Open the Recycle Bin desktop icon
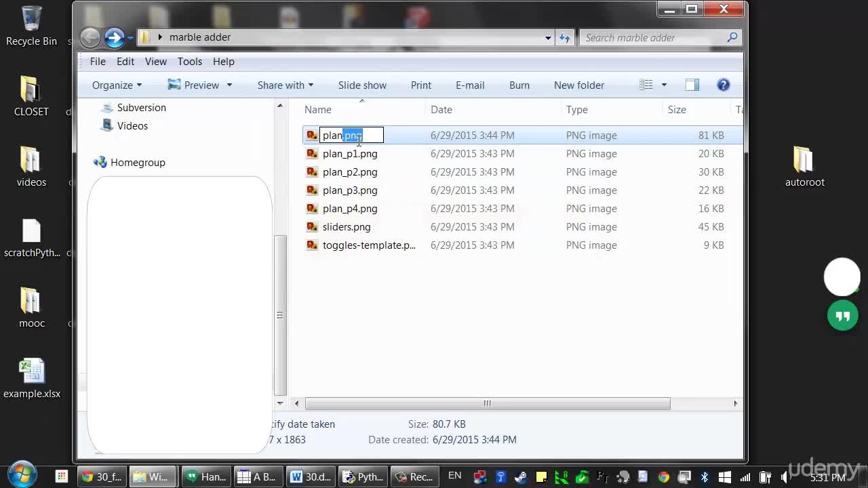This screenshot has width=868, height=488. pyautogui.click(x=31, y=26)
